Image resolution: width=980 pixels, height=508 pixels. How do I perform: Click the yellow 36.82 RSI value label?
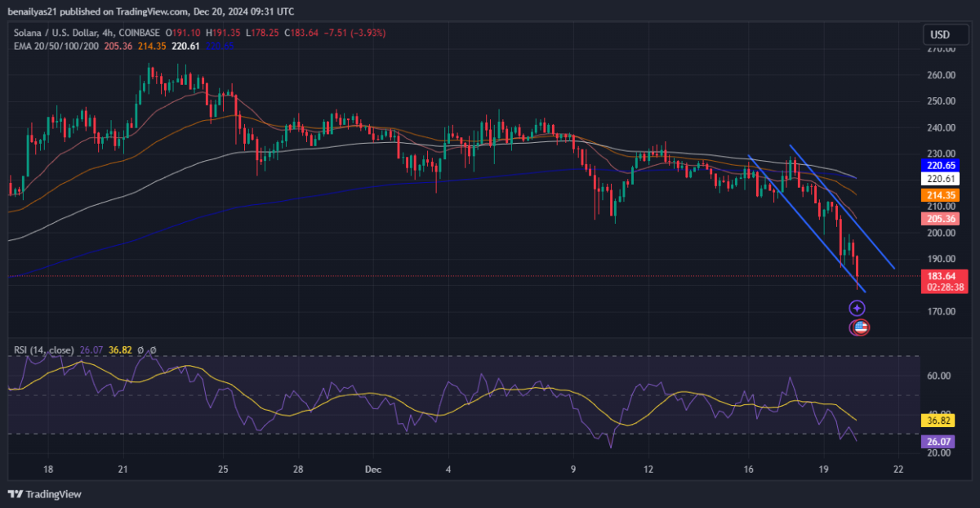(937, 421)
